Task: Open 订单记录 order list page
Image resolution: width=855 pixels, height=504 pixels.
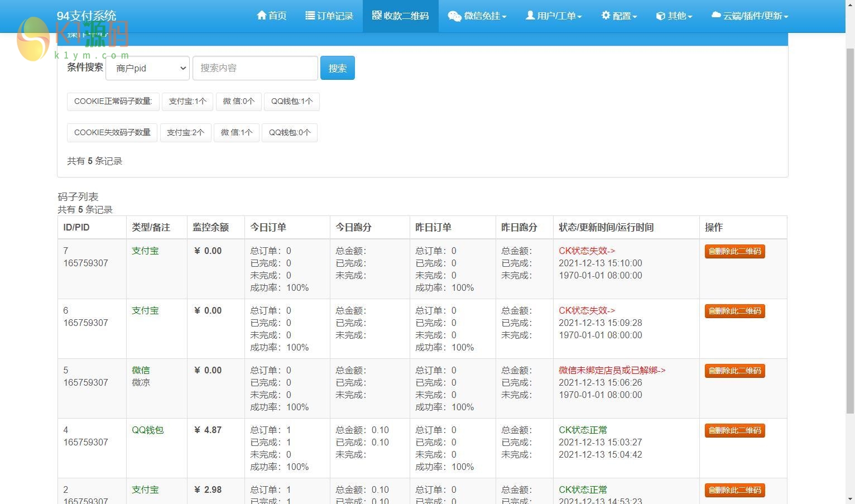Action: 329,16
